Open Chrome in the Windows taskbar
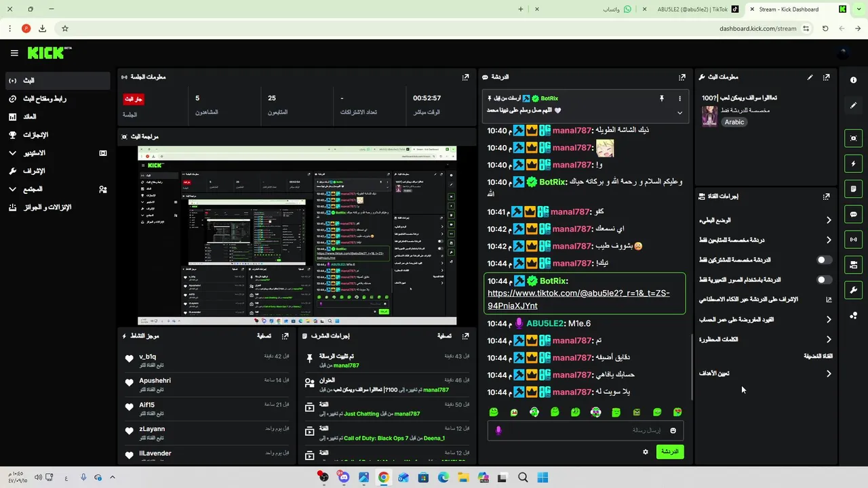This screenshot has height=488, width=868. [x=383, y=477]
